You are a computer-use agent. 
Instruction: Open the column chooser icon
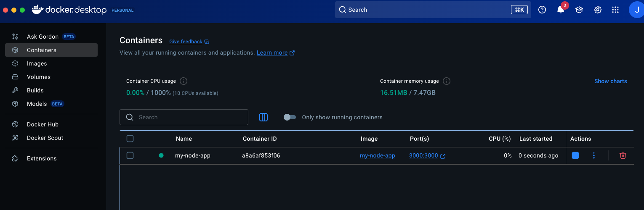point(263,117)
